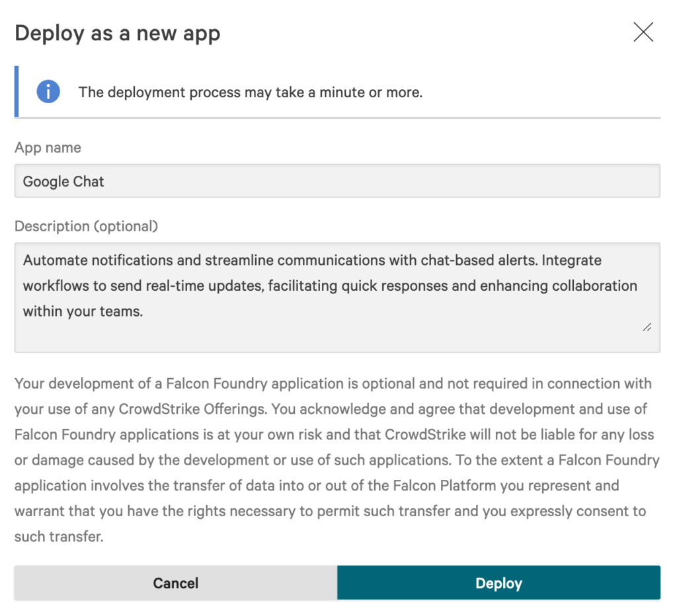This screenshot has height=616, width=677.
Task: Click the blue accent bar of info banner
Action: click(17, 91)
